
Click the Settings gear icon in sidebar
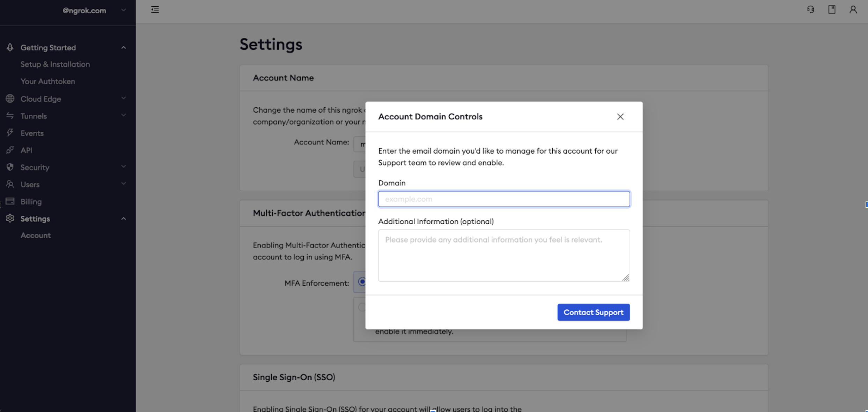click(x=10, y=219)
